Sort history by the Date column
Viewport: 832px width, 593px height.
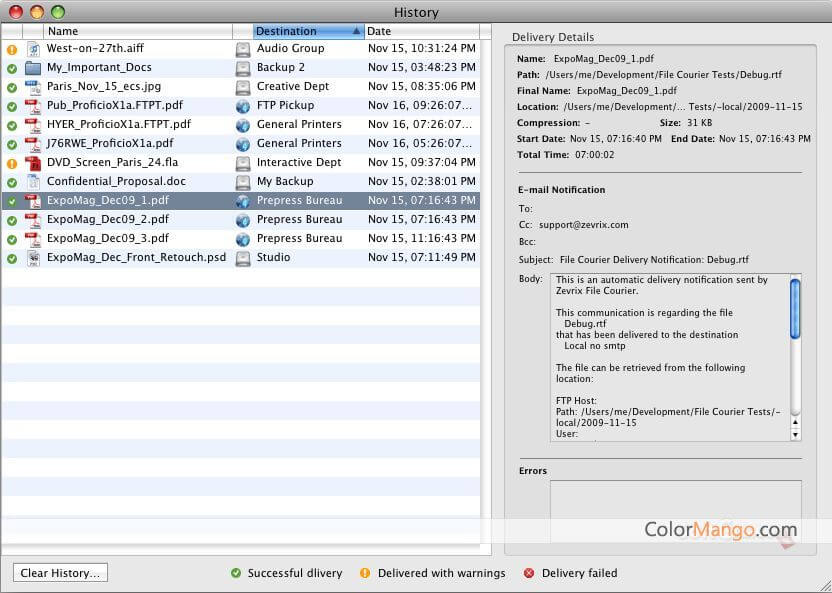pyautogui.click(x=420, y=31)
